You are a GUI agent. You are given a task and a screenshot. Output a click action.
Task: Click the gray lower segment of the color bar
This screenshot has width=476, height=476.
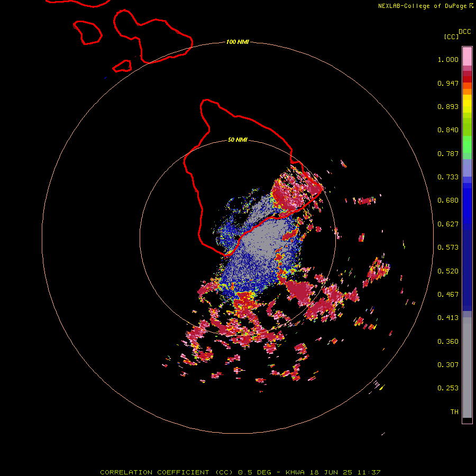coord(467,368)
